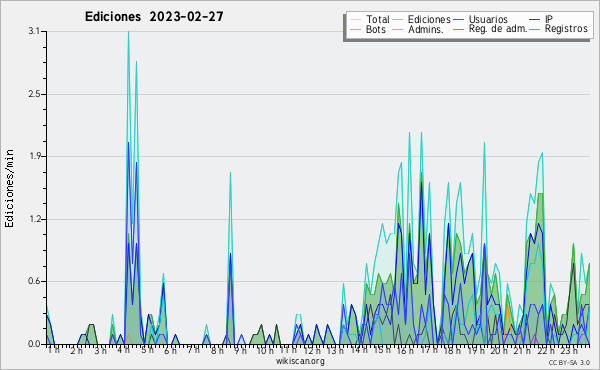Click the 3.1 y-axis value

(34, 31)
